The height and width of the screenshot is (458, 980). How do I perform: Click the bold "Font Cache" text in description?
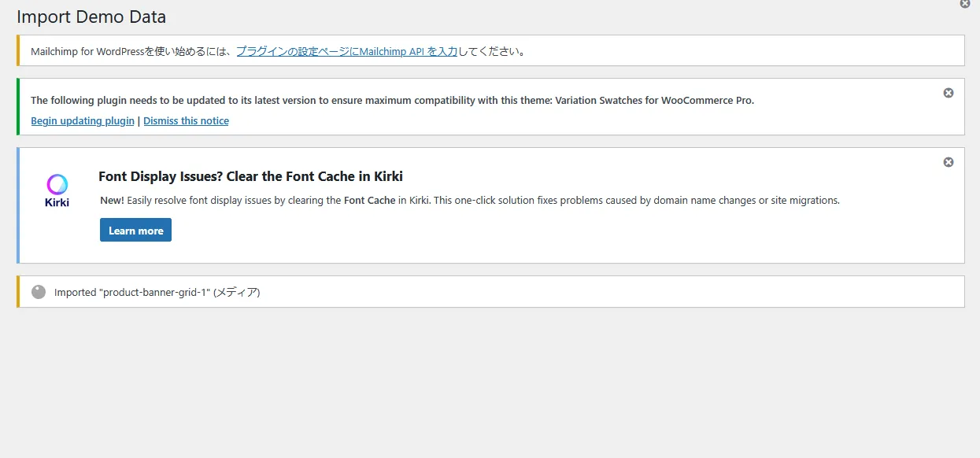click(369, 201)
